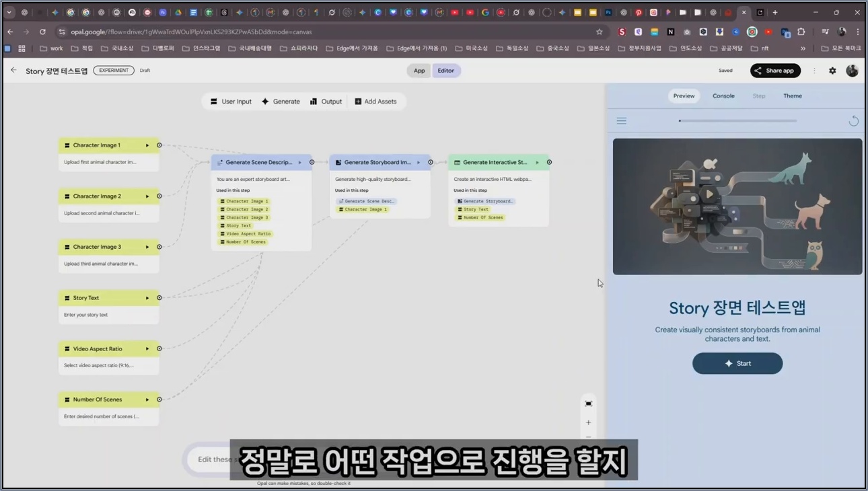Switch to Editor view

tap(445, 71)
